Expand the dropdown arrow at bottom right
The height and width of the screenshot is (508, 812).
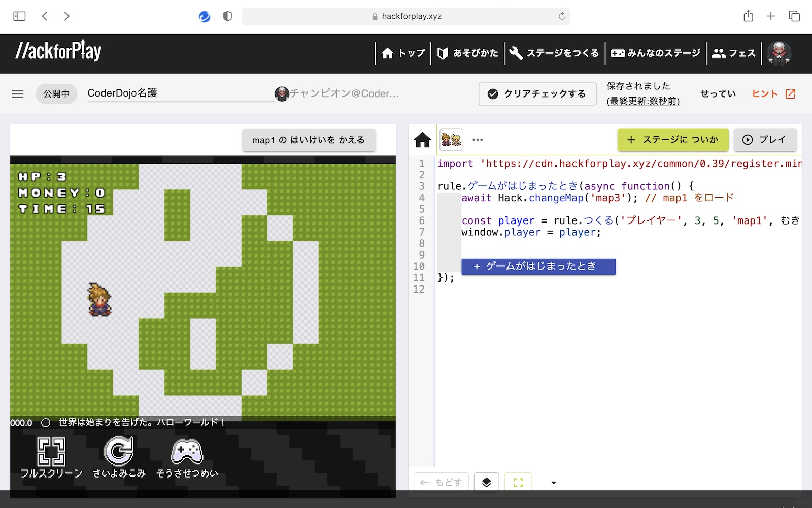554,482
